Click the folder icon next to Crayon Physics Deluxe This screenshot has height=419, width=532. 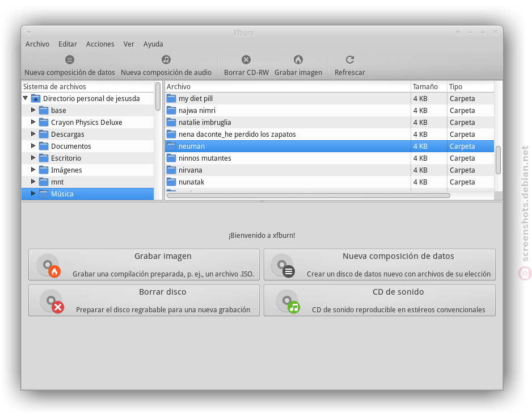point(44,122)
